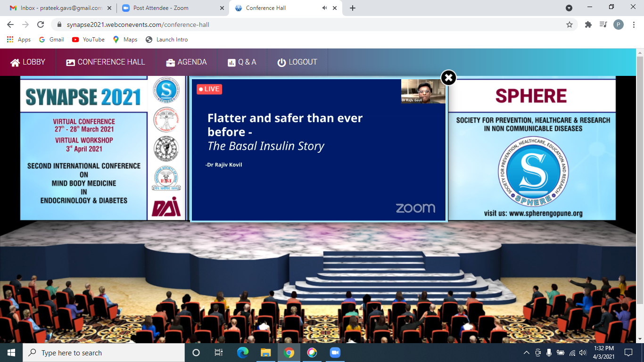Click the speaker thumbnail of Dr Rajiv
644x362 pixels.
tap(423, 91)
